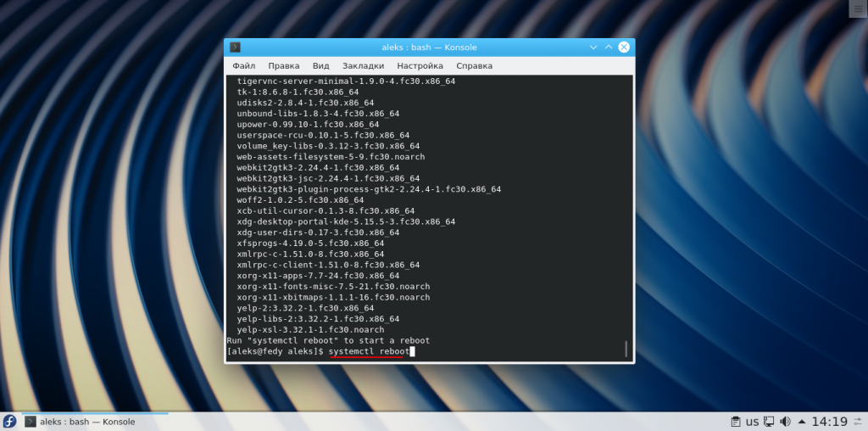Click the terminal scrollbar handle
This screenshot has width=868, height=431.
click(626, 349)
